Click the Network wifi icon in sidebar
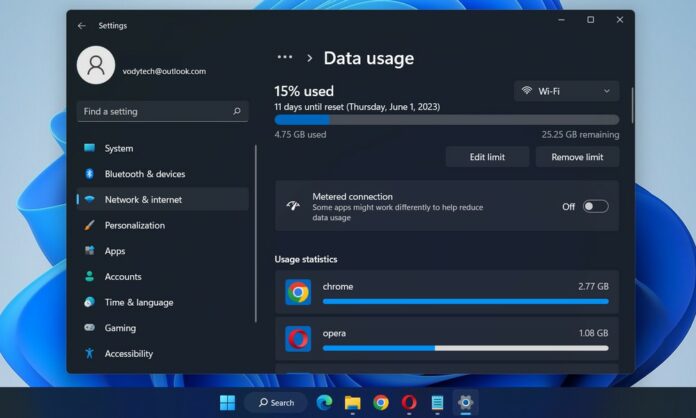Screen dimensions: 696x418 point(89,199)
